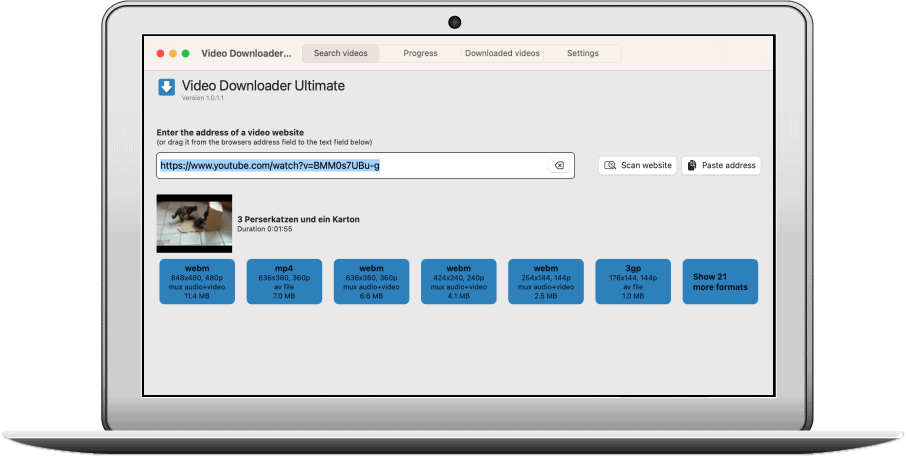This screenshot has height=457, width=906.
Task: Click the Perserkatzen video thumbnail
Action: [x=194, y=224]
